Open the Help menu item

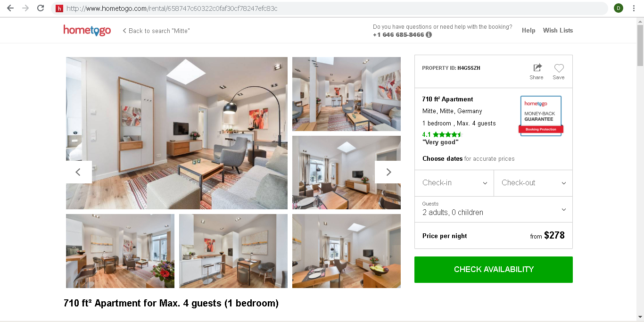(528, 30)
